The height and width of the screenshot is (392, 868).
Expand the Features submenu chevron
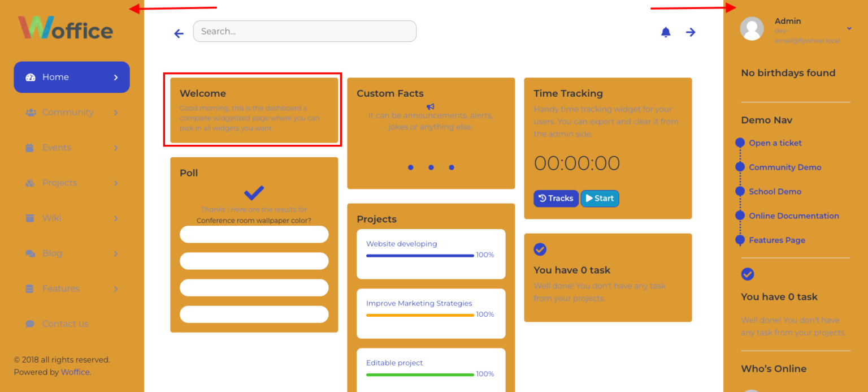[116, 288]
